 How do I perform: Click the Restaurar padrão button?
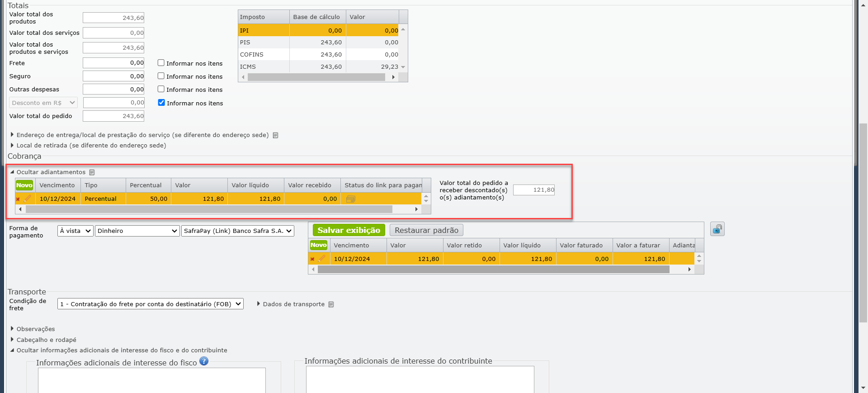pyautogui.click(x=426, y=230)
